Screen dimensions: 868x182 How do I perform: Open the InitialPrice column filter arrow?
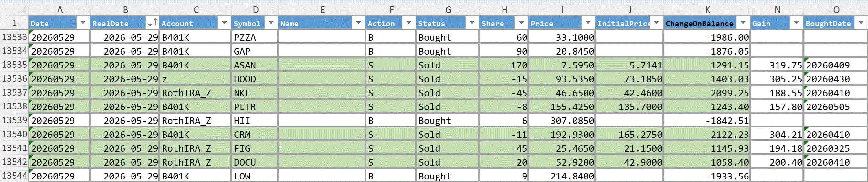656,23
